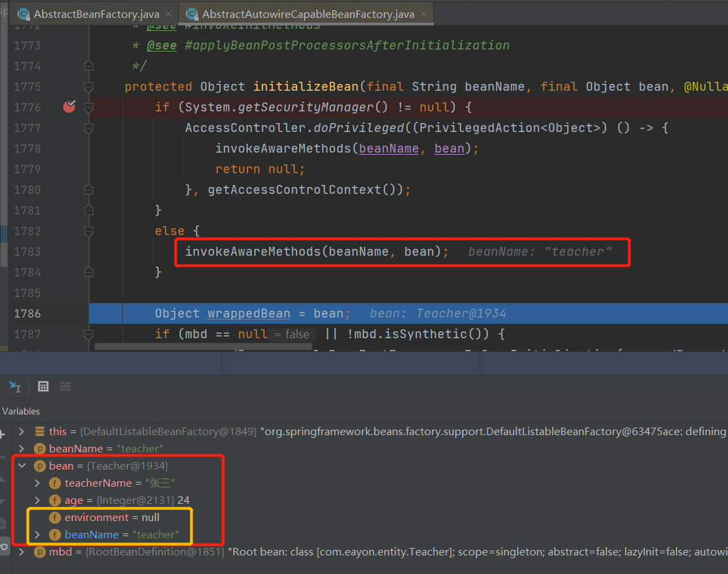The width and height of the screenshot is (728, 574).
Task: Click #applyBeanPostProcessorsAfterInitialization javadoc reference
Action: (347, 45)
